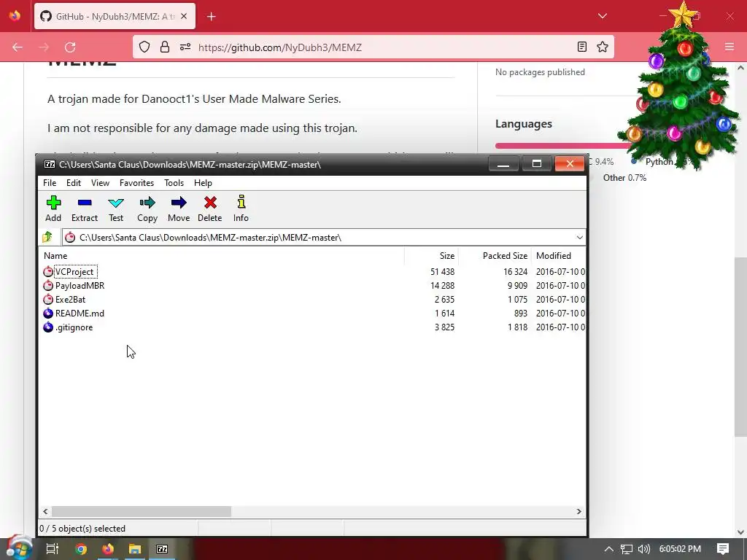Open Task View on the taskbar
This screenshot has height=560, width=747.
pyautogui.click(x=53, y=549)
